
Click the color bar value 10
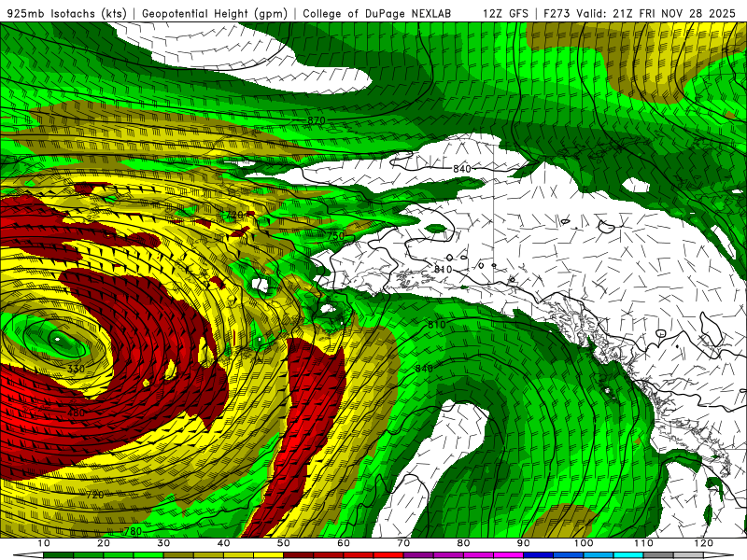pyautogui.click(x=43, y=543)
